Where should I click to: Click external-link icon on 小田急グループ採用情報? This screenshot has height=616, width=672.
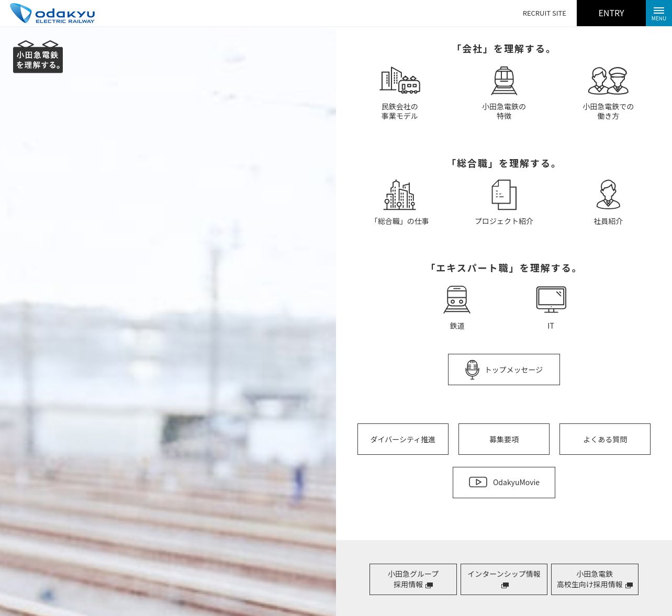point(429,585)
